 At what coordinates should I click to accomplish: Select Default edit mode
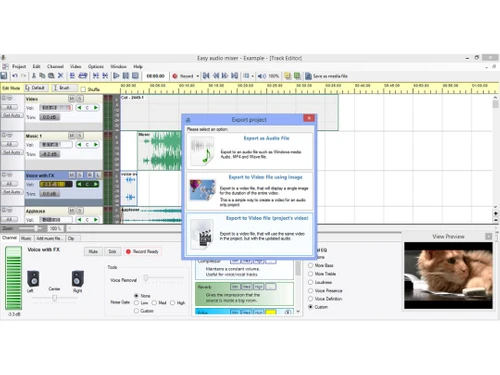pyautogui.click(x=36, y=88)
